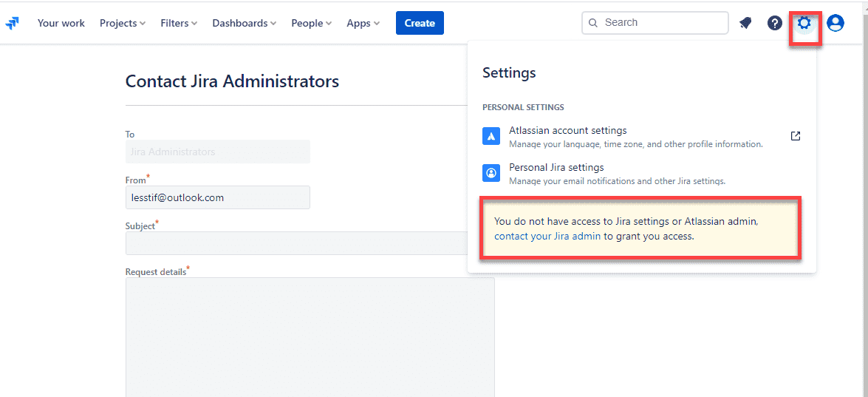Click the settings gear icon
This screenshot has width=868, height=397.
click(x=804, y=23)
